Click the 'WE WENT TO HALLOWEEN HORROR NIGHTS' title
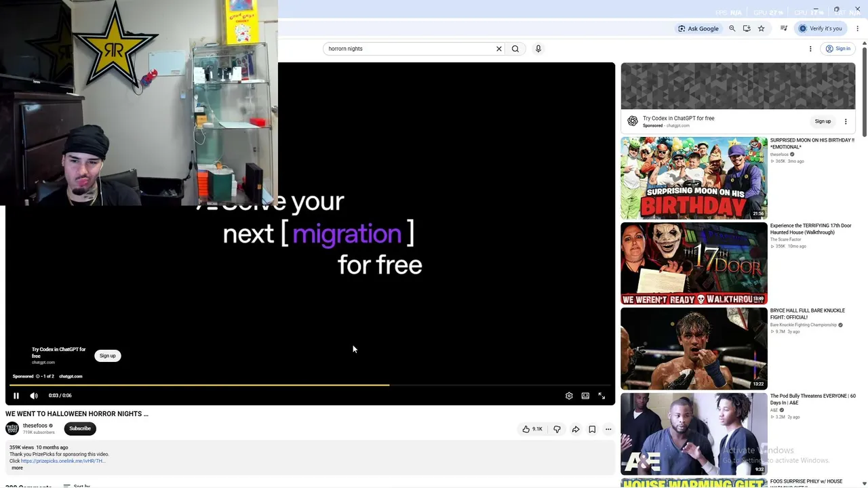 77,413
